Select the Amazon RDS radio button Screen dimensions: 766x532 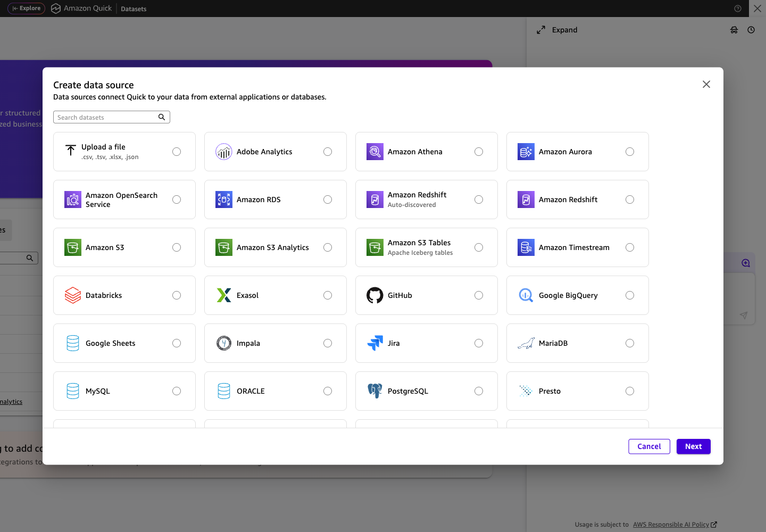coord(328,199)
